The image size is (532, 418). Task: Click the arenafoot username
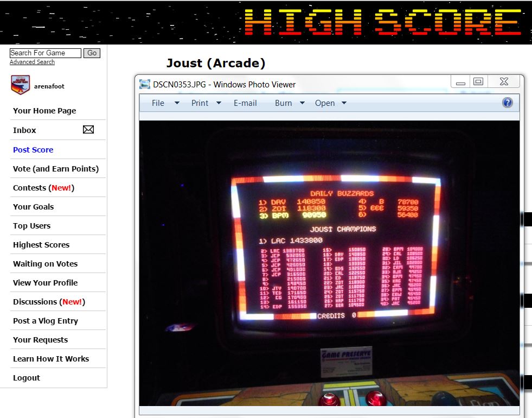49,86
